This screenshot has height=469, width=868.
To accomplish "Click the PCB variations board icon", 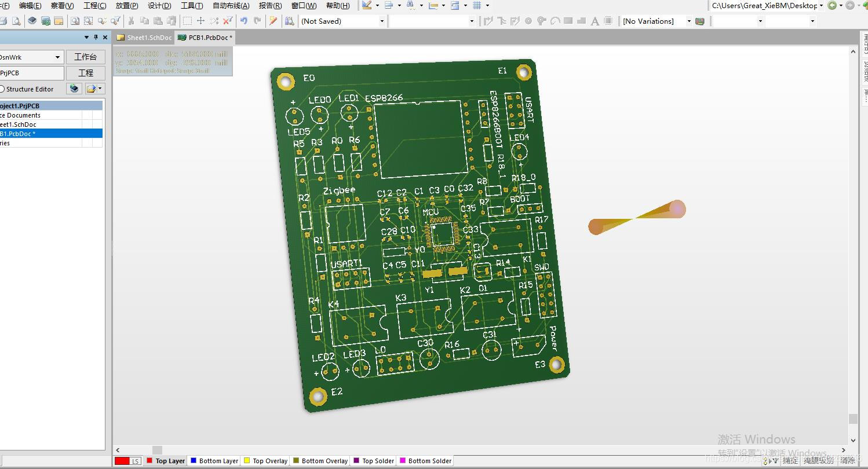I will pyautogui.click(x=700, y=21).
